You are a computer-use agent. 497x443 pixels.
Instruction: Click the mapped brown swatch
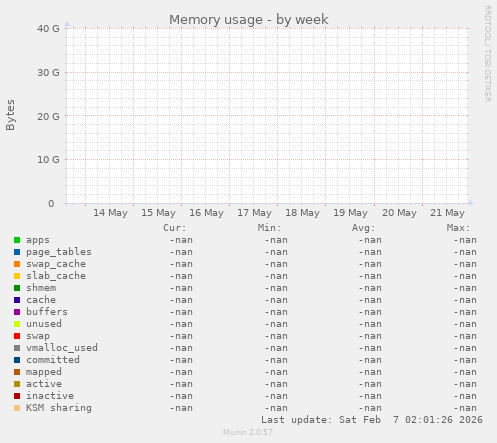point(17,372)
